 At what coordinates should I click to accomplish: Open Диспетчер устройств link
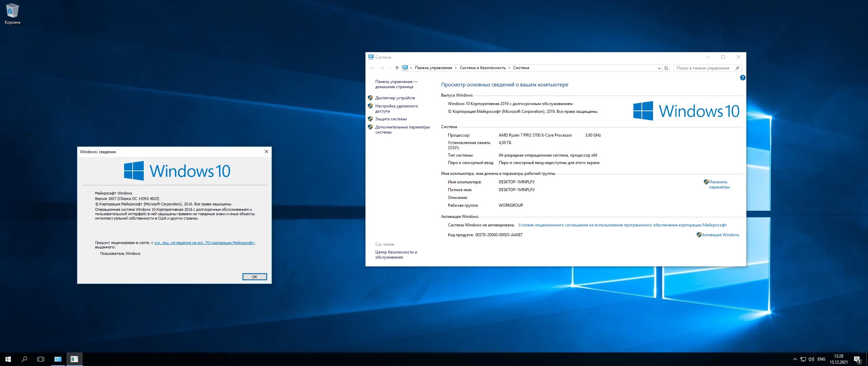395,98
